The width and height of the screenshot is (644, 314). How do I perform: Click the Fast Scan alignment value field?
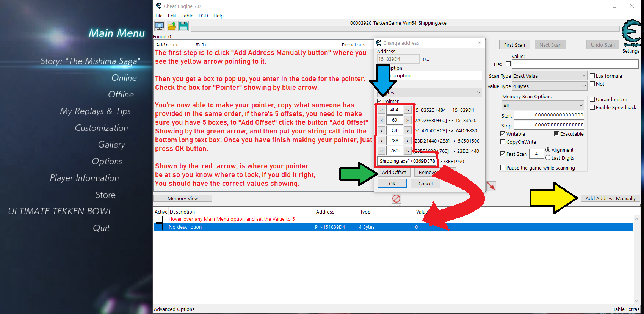pos(536,154)
